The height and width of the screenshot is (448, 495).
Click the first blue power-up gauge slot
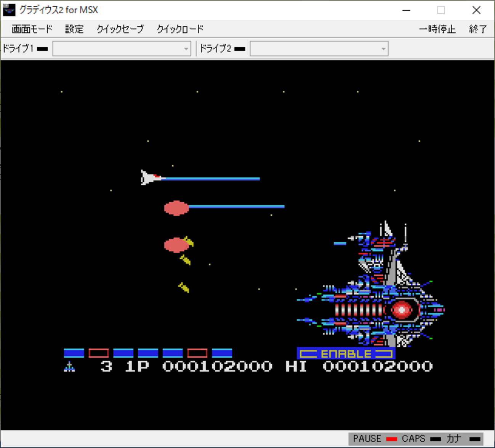[74, 353]
